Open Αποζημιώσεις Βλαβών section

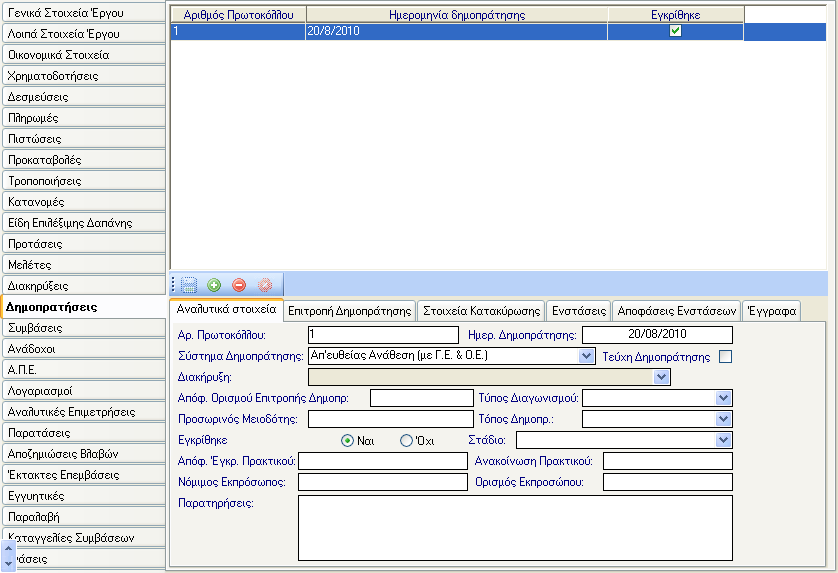click(84, 454)
